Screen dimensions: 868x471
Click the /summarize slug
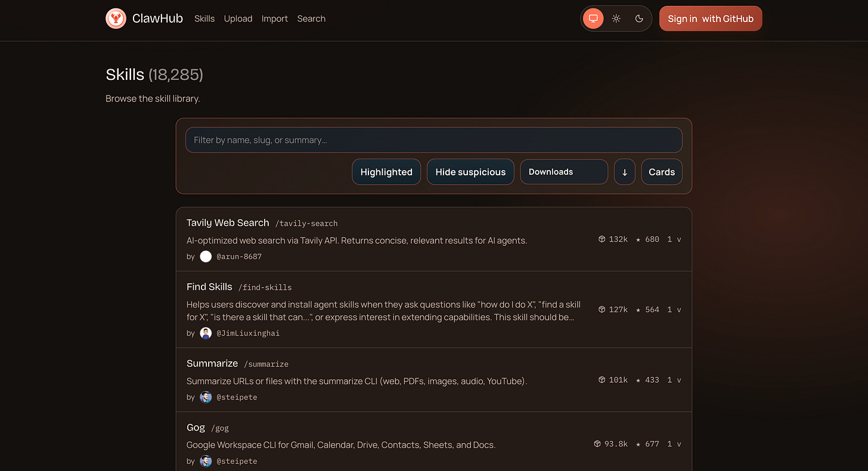[x=266, y=364]
